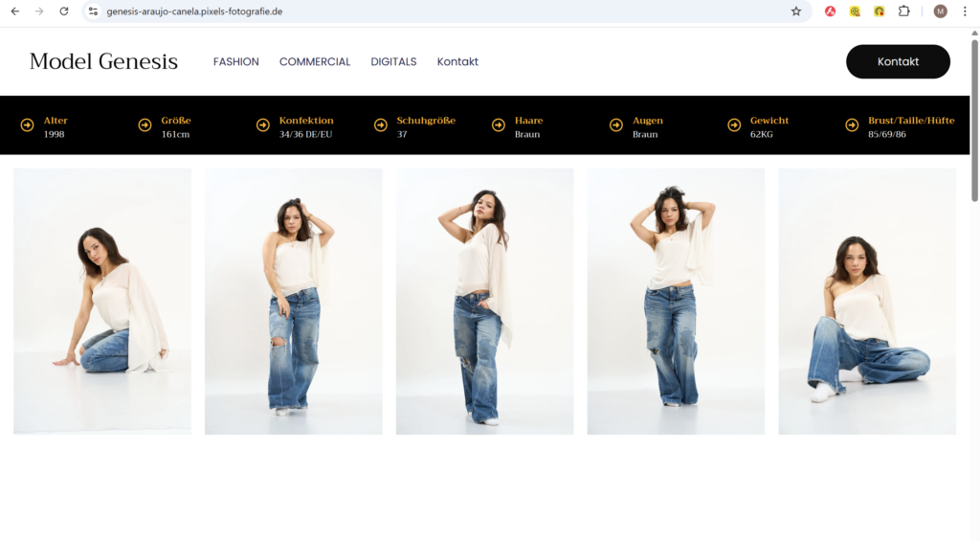Viewport: 980px width, 541px height.
Task: Click the arrow icon beside Brust/Taille/Hüfte
Action: coord(851,125)
